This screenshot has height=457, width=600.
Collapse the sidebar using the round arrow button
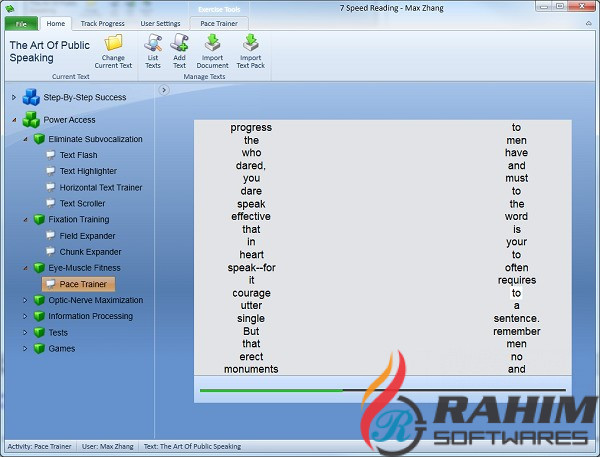pos(164,90)
